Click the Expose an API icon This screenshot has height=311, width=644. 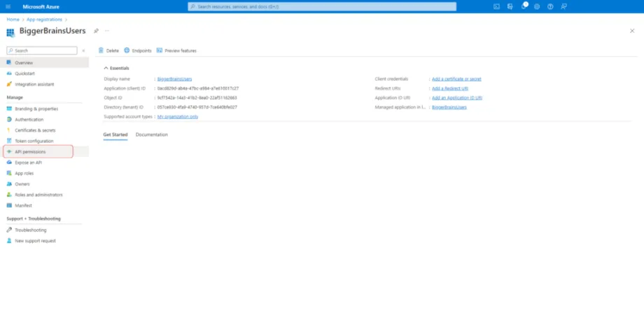click(x=9, y=163)
